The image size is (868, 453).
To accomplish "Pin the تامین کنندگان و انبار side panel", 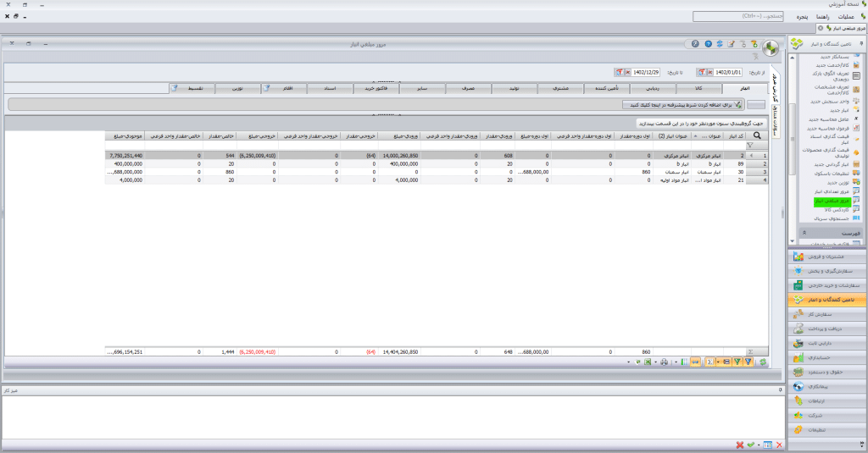I will (861, 44).
